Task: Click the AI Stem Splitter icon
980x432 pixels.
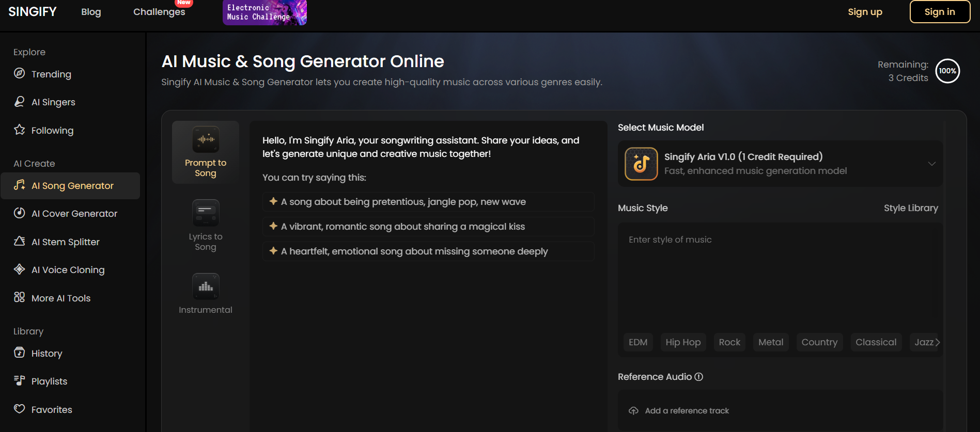Action: coord(19,241)
